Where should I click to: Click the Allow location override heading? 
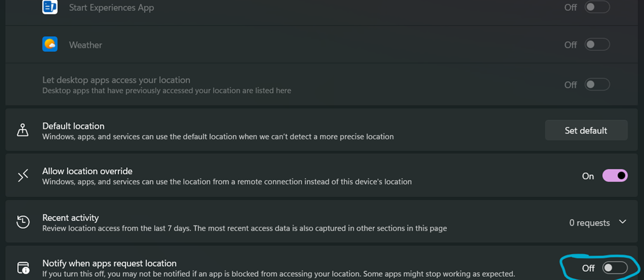(x=87, y=171)
